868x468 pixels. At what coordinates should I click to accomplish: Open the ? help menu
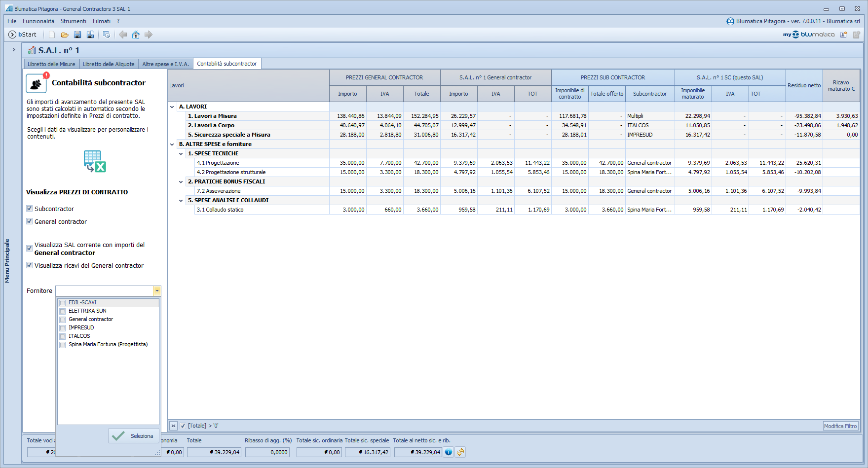click(x=118, y=21)
